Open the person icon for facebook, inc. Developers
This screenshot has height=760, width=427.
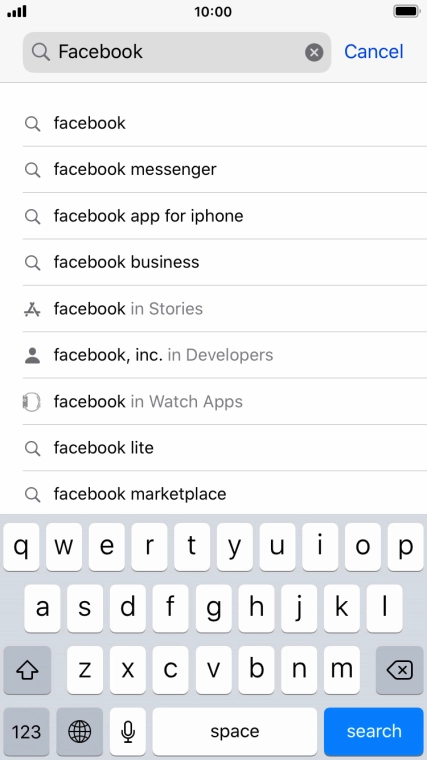(x=32, y=355)
